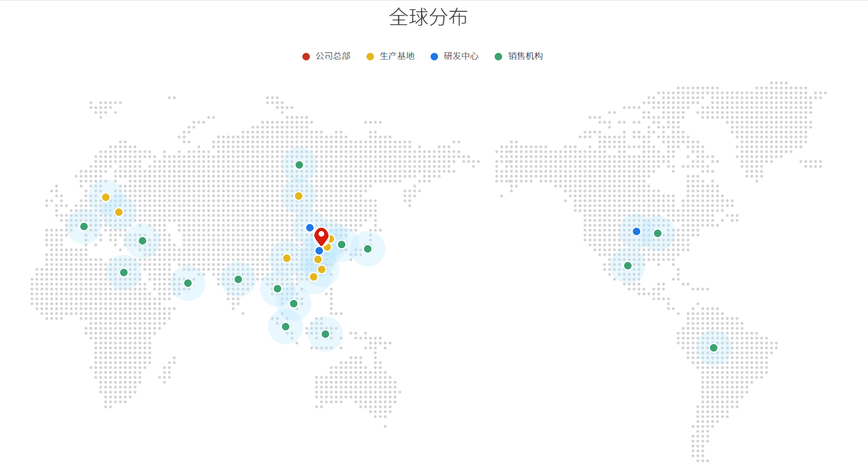Select the southernmost green marker in Southeast Asia
868x471 pixels.
pyautogui.click(x=325, y=334)
